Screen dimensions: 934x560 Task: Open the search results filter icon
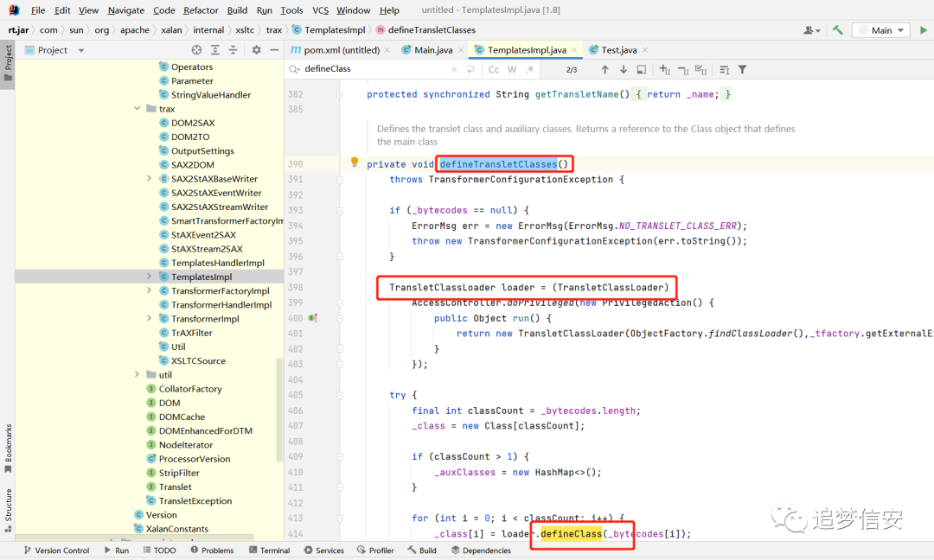(742, 70)
